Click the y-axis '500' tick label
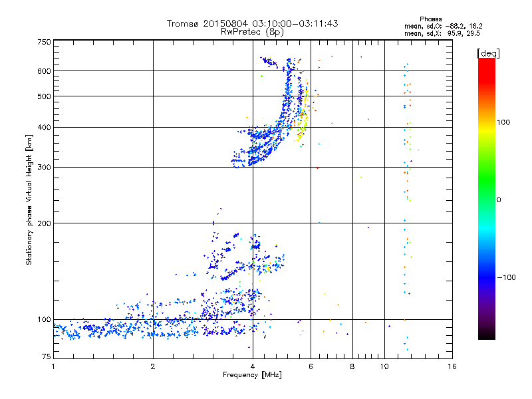Image resolution: width=532 pixels, height=399 pixels. tap(44, 96)
